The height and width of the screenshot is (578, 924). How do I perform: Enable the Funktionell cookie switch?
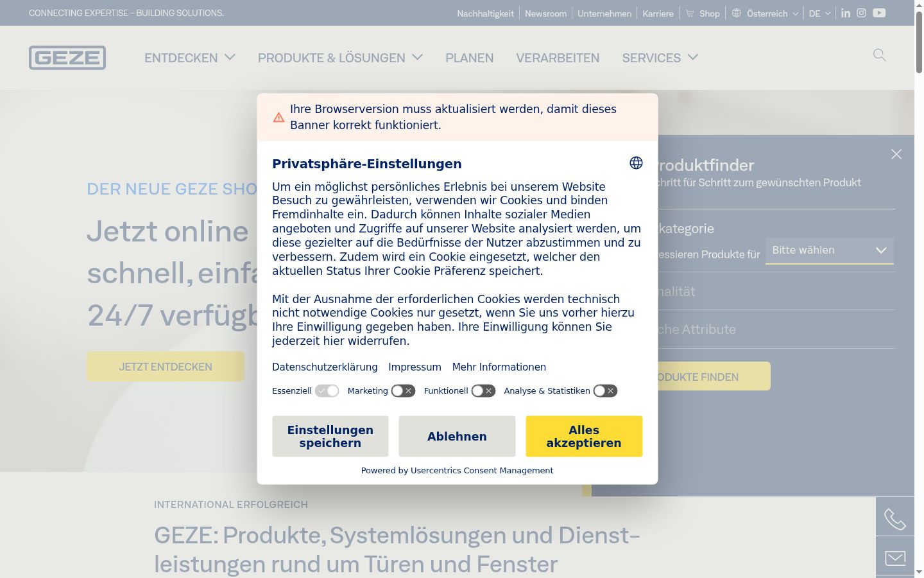tap(484, 391)
